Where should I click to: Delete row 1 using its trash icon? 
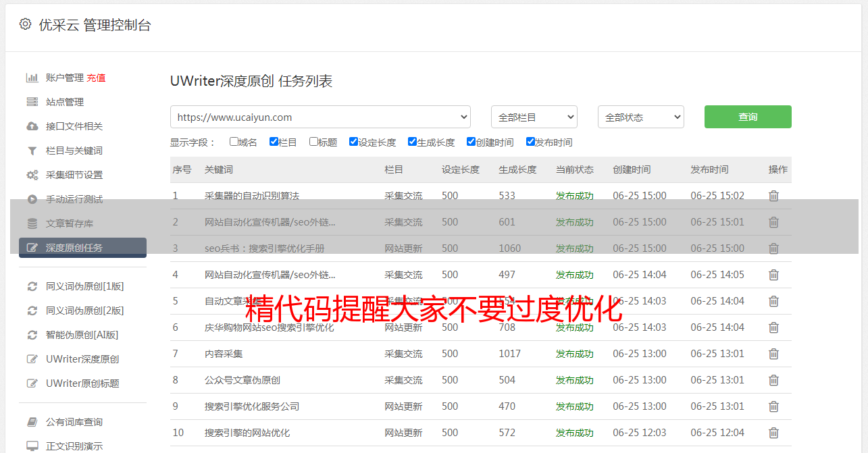(773, 196)
